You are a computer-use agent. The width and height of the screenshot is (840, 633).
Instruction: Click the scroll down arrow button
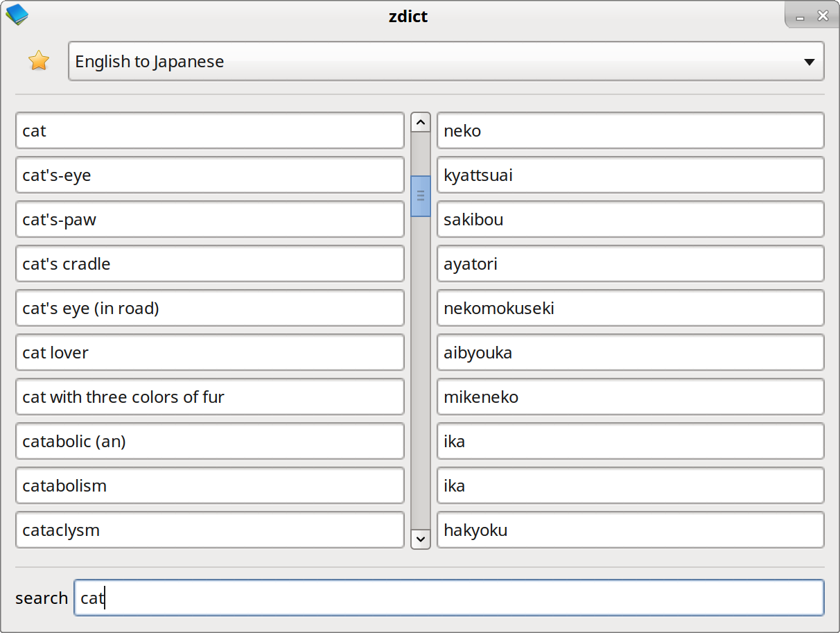[x=420, y=538]
